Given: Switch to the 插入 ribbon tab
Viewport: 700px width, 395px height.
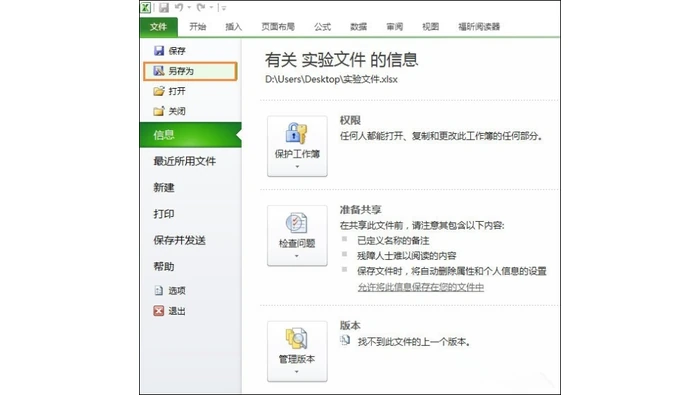Looking at the screenshot, I should pos(233,27).
